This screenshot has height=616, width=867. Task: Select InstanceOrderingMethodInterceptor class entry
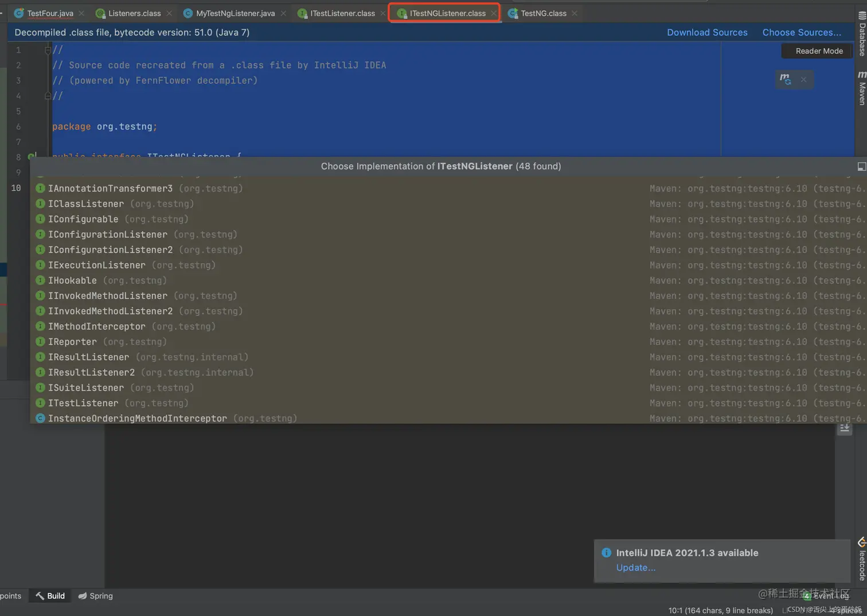pyautogui.click(x=448, y=418)
